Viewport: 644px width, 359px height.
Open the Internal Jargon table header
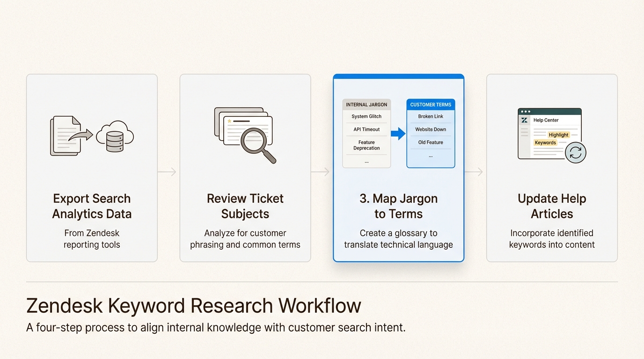pyautogui.click(x=366, y=104)
